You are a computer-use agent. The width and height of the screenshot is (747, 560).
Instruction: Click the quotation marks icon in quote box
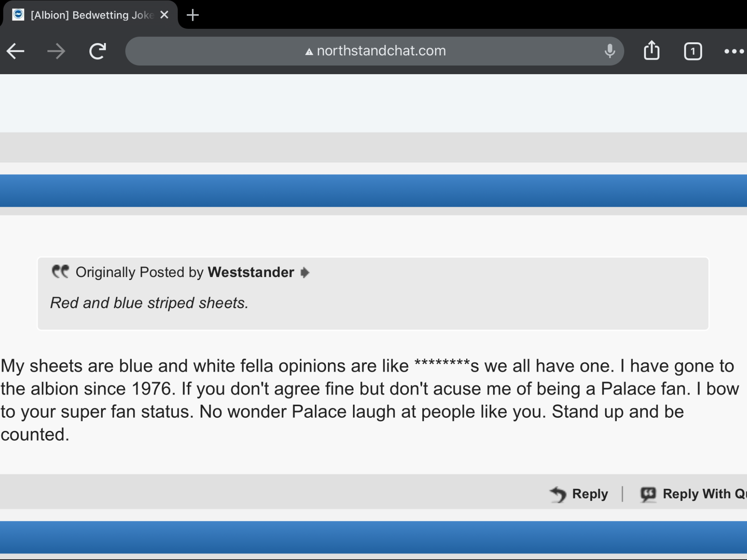(60, 272)
